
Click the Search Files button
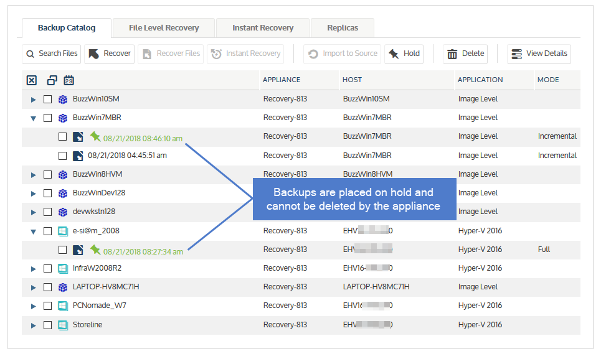coord(52,54)
